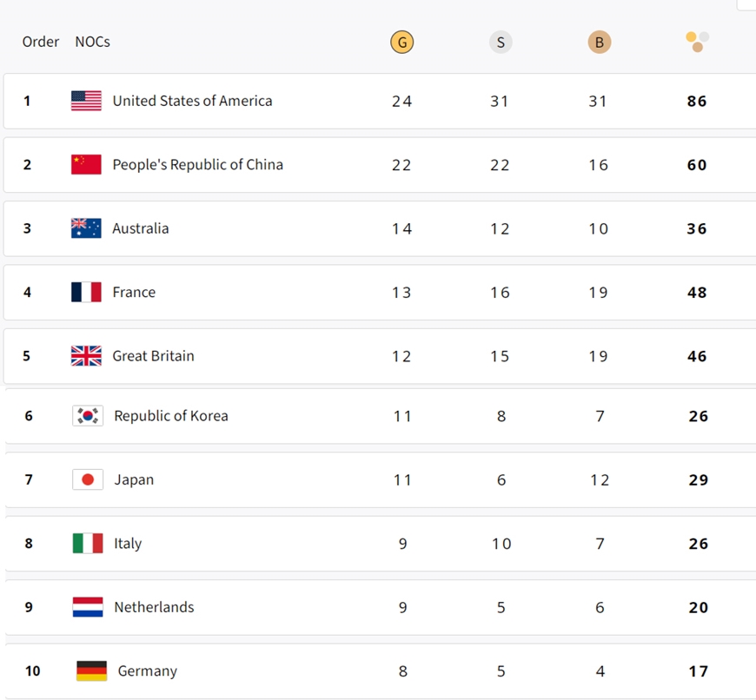Click the bronze medal column icon
The height and width of the screenshot is (700, 756).
click(x=599, y=42)
